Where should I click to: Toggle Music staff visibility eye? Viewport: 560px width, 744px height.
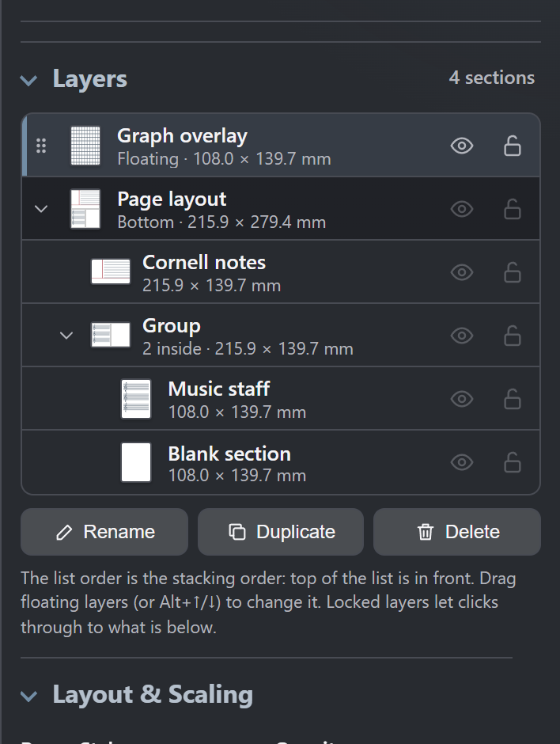tap(462, 399)
